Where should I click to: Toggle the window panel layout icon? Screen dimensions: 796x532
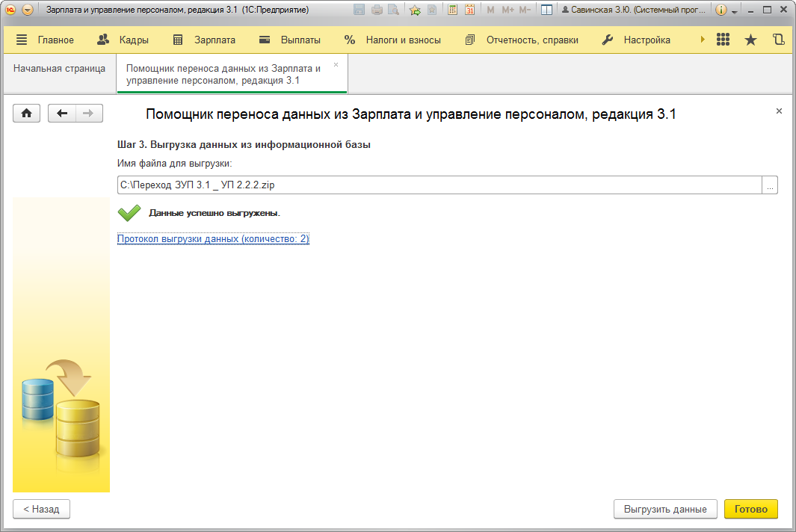click(546, 10)
